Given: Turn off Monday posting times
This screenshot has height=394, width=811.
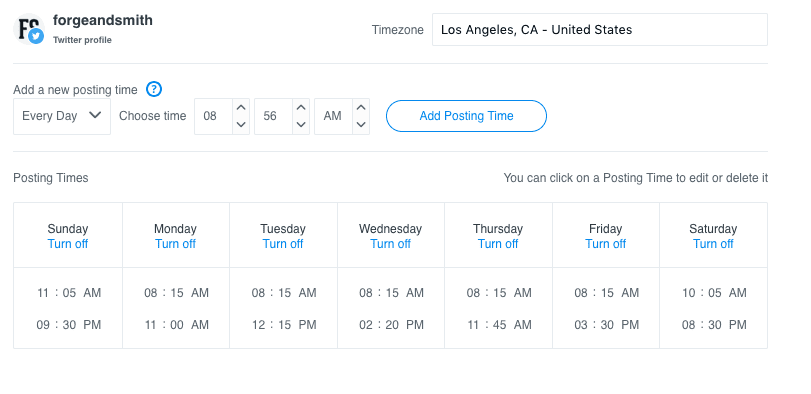Looking at the screenshot, I should 175,244.
